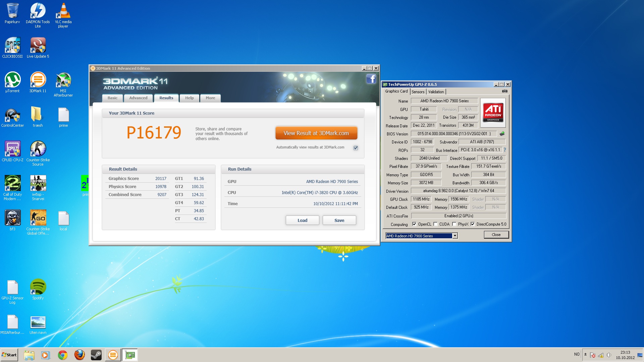This screenshot has height=362, width=644.
Task: Click the NO language indicator in taskbar
Action: (x=577, y=354)
